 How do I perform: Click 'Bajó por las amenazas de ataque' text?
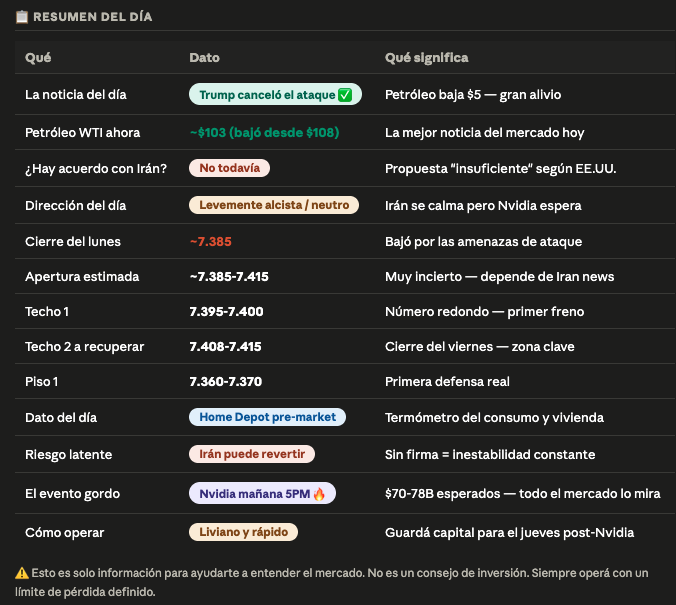(483, 241)
